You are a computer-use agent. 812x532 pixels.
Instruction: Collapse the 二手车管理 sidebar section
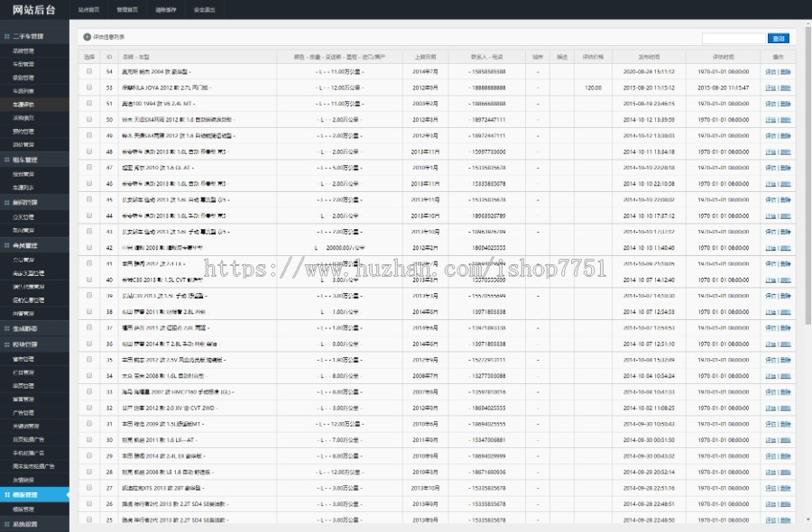coord(34,36)
